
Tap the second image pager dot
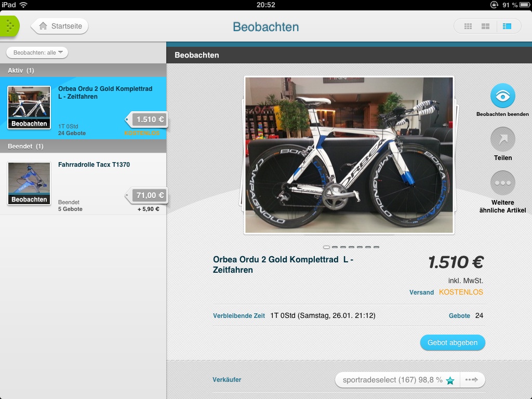(335, 247)
